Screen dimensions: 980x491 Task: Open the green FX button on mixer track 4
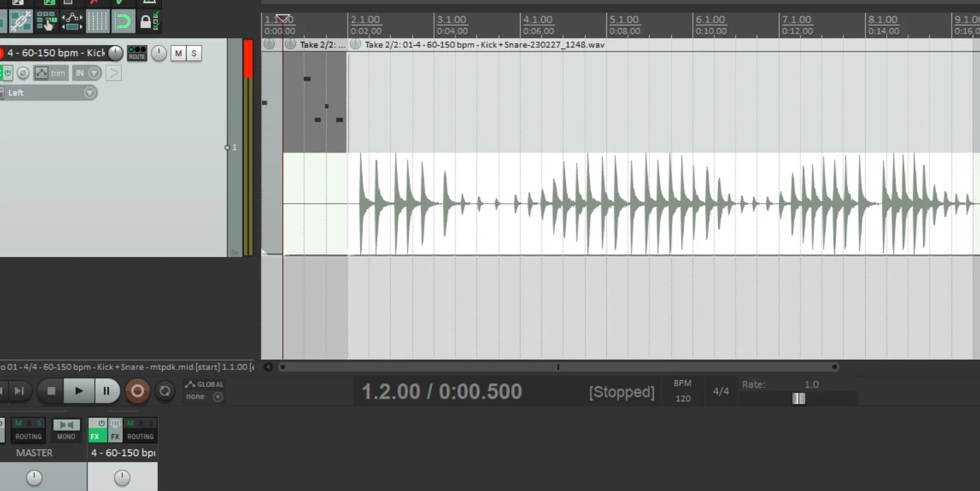[x=95, y=436]
